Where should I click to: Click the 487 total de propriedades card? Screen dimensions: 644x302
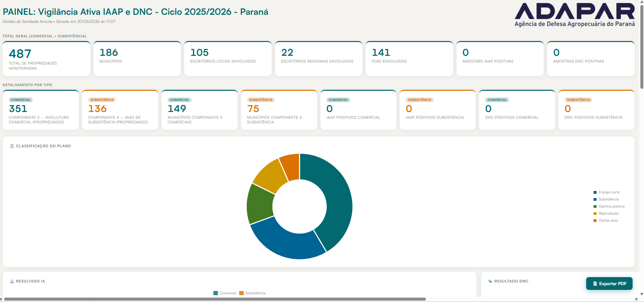(46, 59)
